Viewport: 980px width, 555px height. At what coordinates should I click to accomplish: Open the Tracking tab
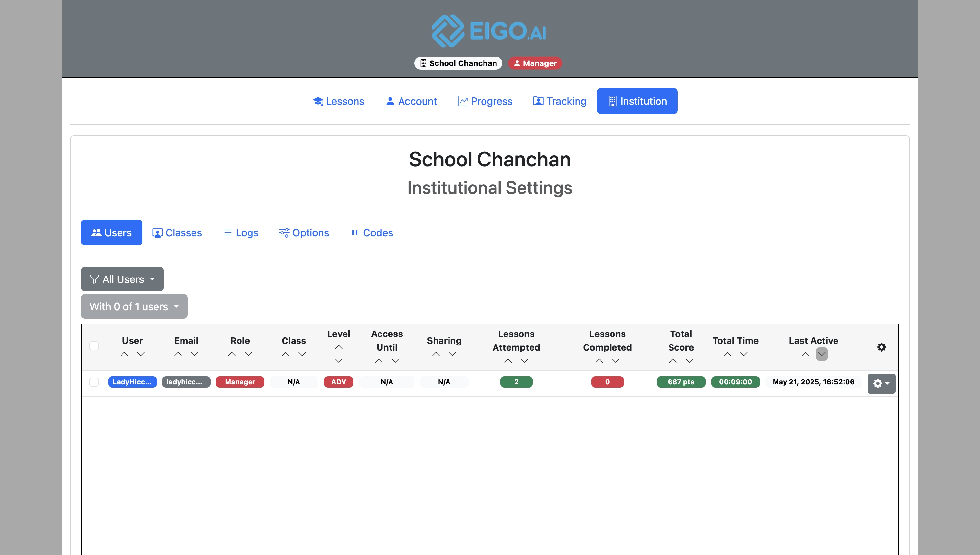click(559, 101)
